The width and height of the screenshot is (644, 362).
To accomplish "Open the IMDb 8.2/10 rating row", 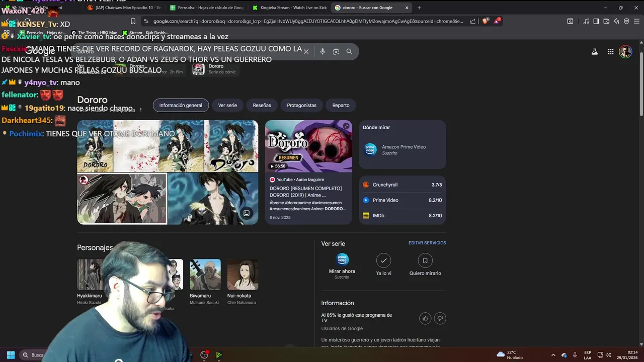I will coord(403,215).
